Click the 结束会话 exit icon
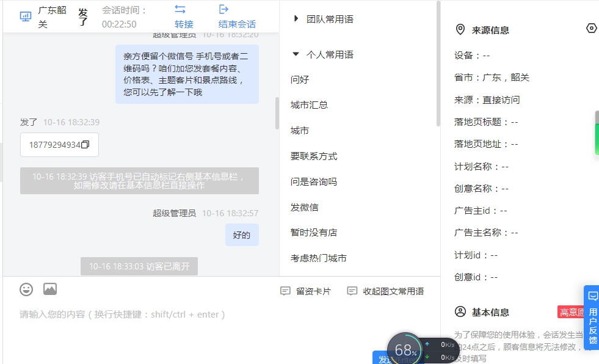The height and width of the screenshot is (364, 599). pyautogui.click(x=224, y=9)
